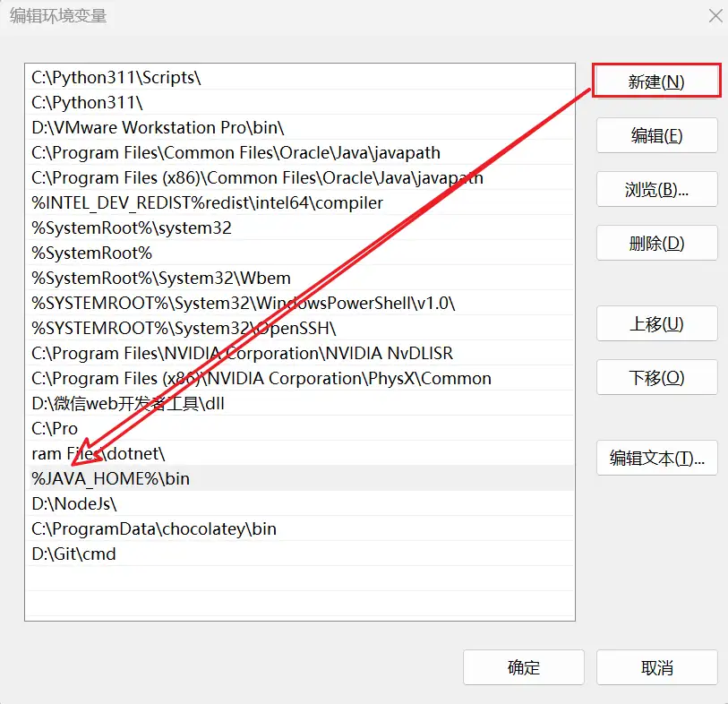Select the NVIDIA NvDLISR path entry

coord(242,354)
